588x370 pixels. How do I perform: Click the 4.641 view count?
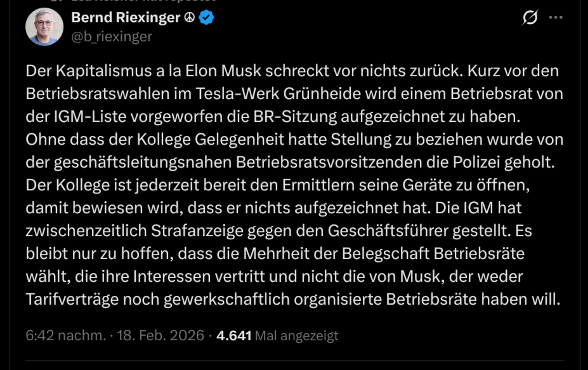click(x=234, y=335)
